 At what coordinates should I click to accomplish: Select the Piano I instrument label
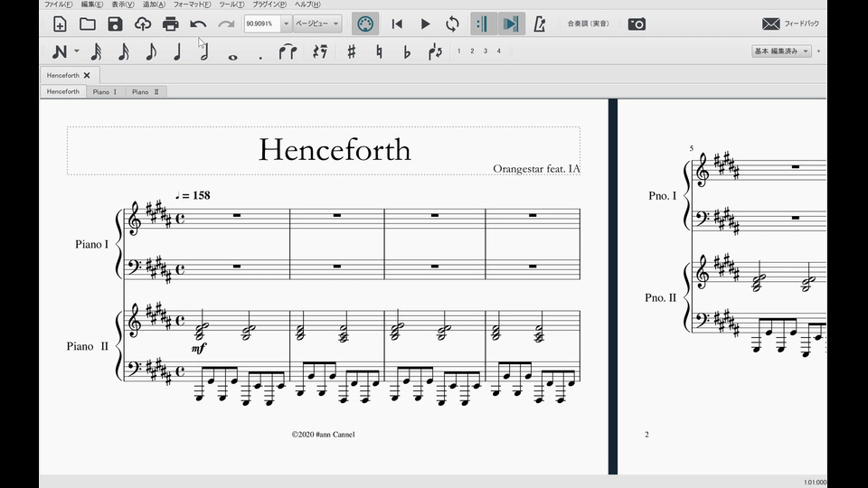coord(92,244)
